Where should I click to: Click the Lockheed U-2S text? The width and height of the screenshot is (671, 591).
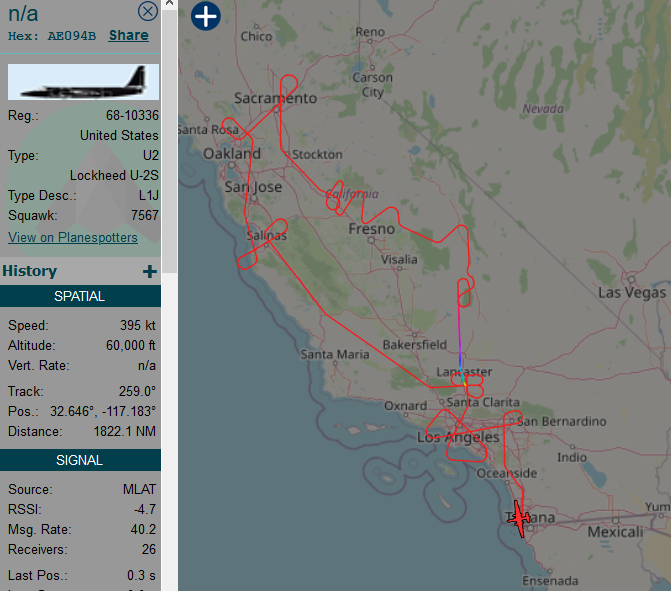[x=114, y=175]
